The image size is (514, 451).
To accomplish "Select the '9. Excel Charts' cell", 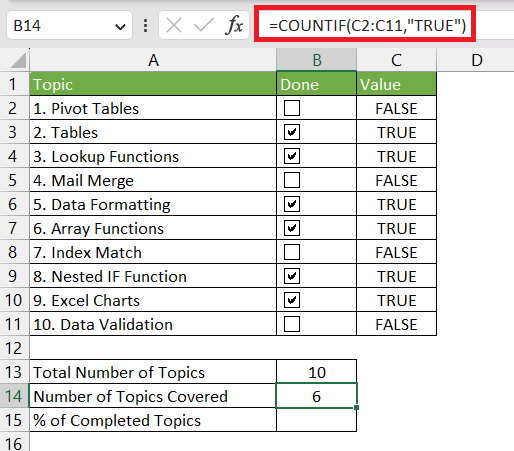I will click(153, 300).
